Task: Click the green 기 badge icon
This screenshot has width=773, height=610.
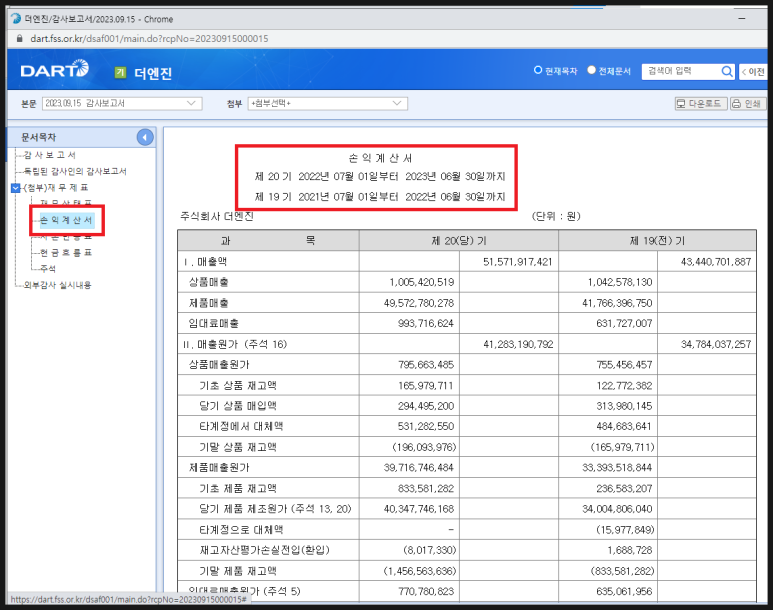Action: (120, 72)
